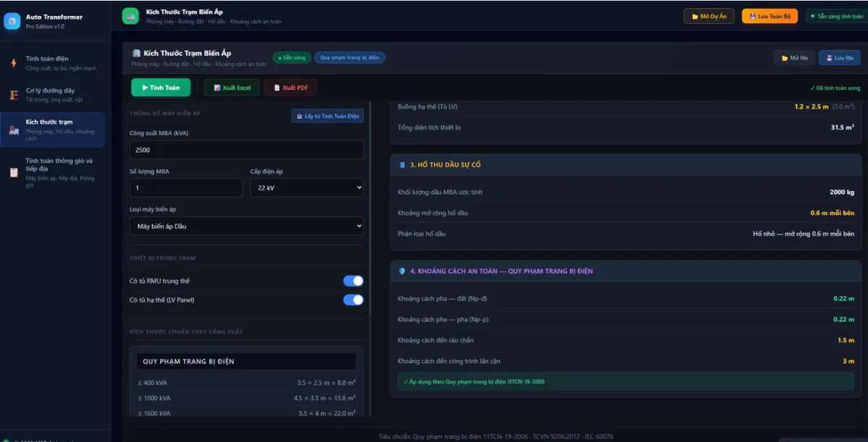Click the green header icon for Kích Thước Trạm Biến Áp
Image resolution: width=868 pixels, height=442 pixels.
[x=130, y=16]
